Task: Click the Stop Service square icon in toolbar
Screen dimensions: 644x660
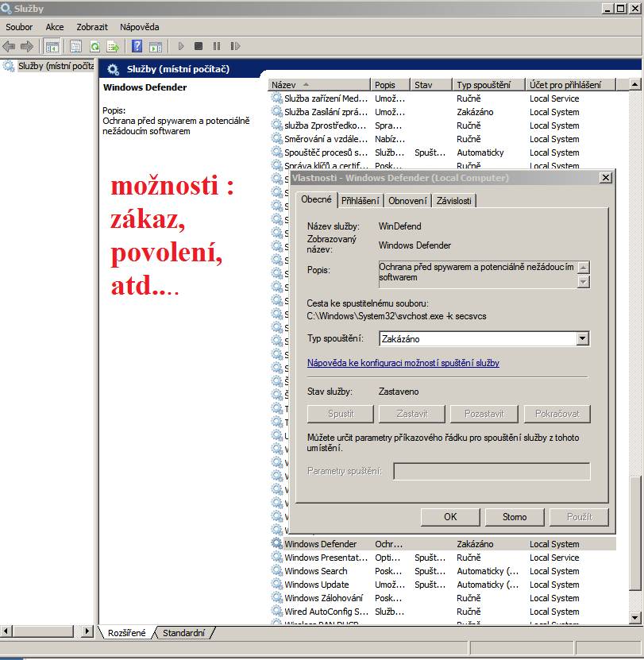Action: [199, 46]
